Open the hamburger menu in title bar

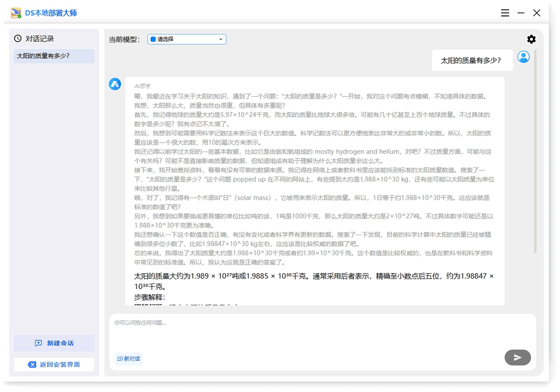click(x=505, y=13)
